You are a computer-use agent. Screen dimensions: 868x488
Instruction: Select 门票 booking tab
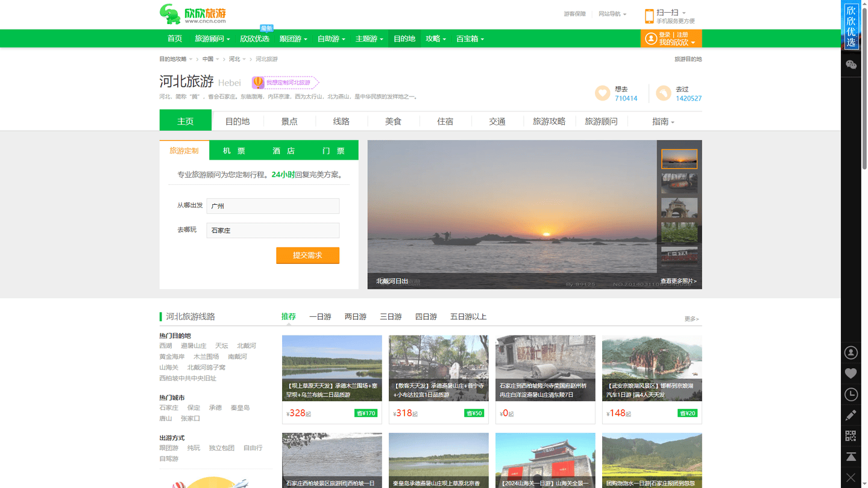click(x=333, y=151)
